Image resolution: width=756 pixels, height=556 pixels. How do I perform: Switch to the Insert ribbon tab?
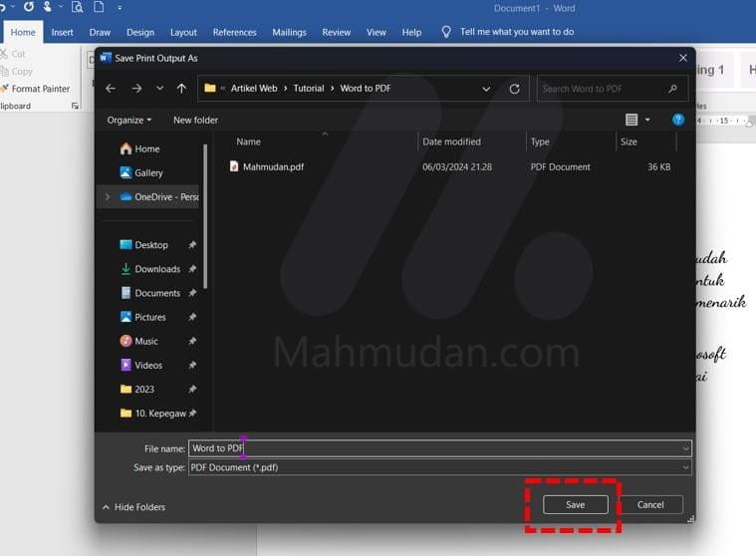click(x=62, y=32)
